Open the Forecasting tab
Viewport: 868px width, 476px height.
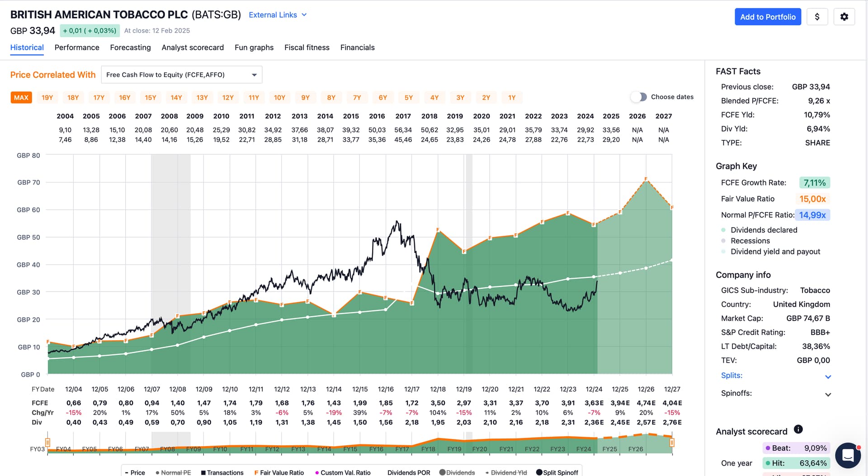(130, 48)
